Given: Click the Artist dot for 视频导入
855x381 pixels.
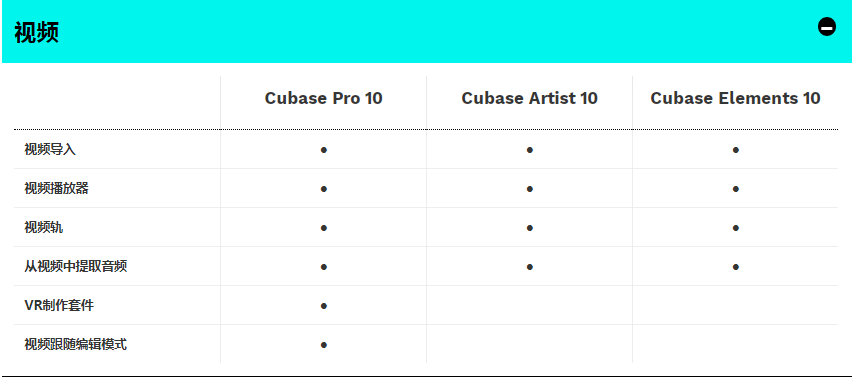Looking at the screenshot, I should [529, 150].
